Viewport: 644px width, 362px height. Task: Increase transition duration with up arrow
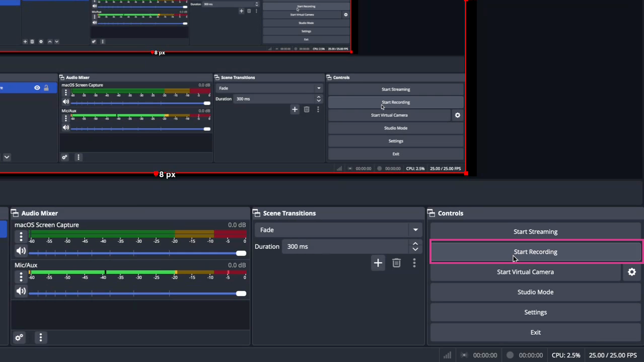(x=415, y=244)
